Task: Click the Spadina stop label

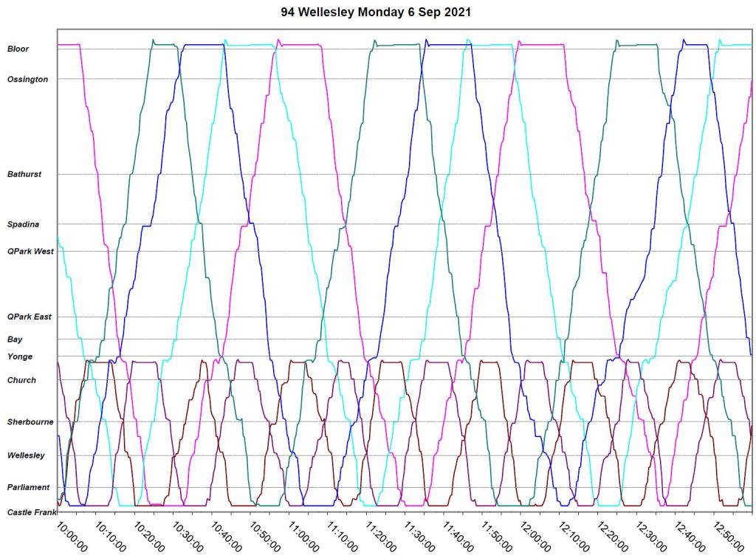Action: [x=23, y=224]
